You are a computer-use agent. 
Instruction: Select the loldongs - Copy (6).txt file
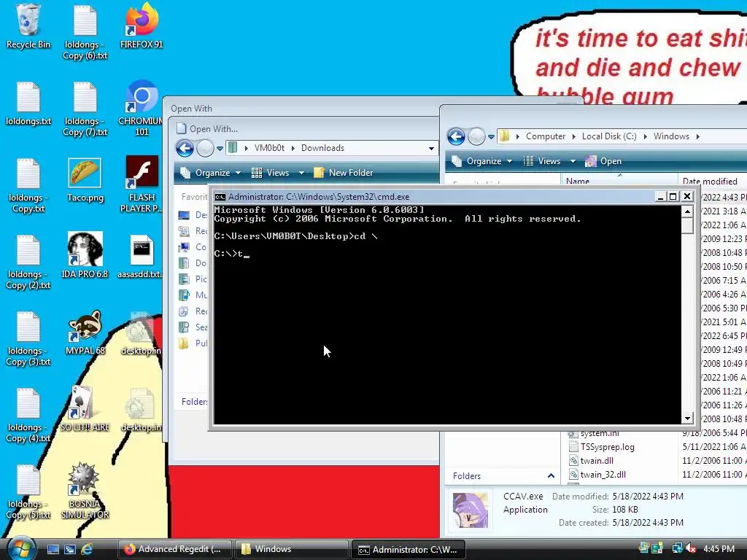pos(85,32)
